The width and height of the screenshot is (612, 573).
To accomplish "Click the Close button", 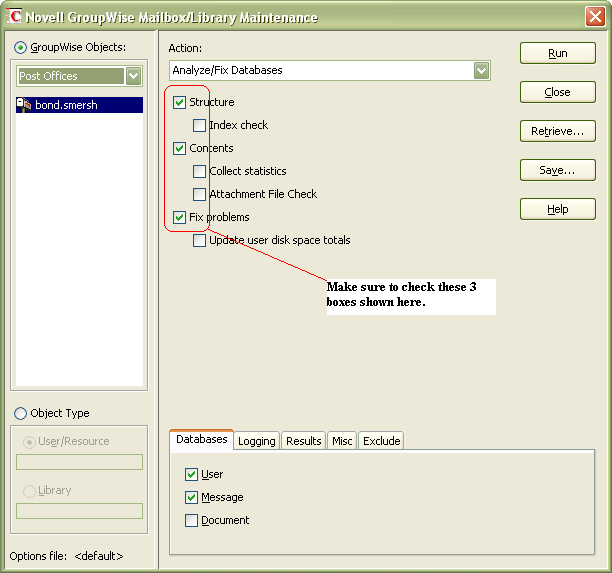I will pos(558,92).
